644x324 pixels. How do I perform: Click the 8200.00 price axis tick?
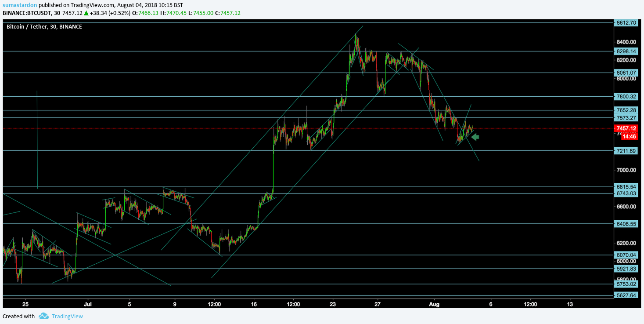click(x=626, y=60)
